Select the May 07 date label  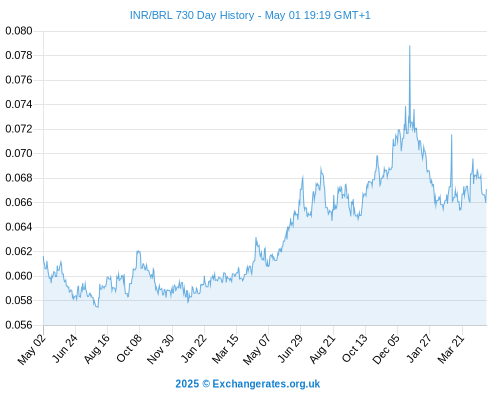[x=257, y=349]
